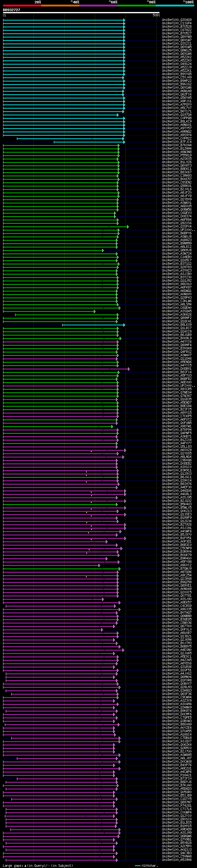Click hit UniRef100_Q6V1W7
The image size is (197, 868).
pos(177,40)
